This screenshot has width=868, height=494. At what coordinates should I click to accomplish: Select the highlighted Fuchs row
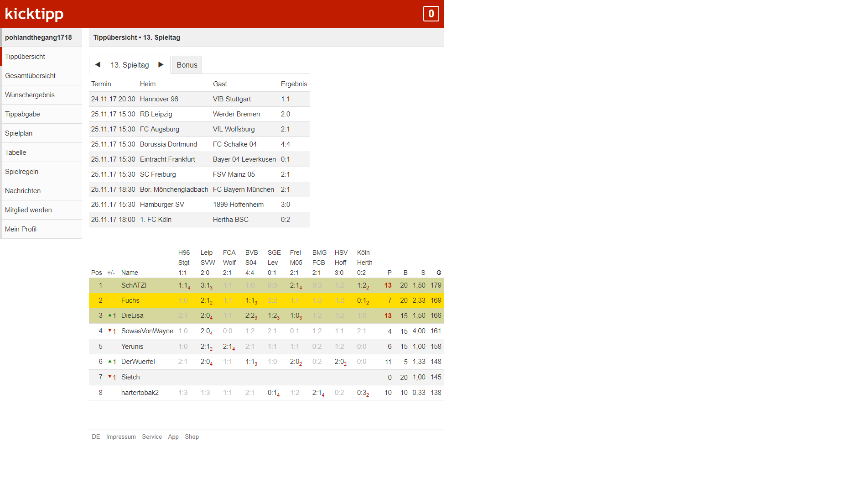click(130, 300)
